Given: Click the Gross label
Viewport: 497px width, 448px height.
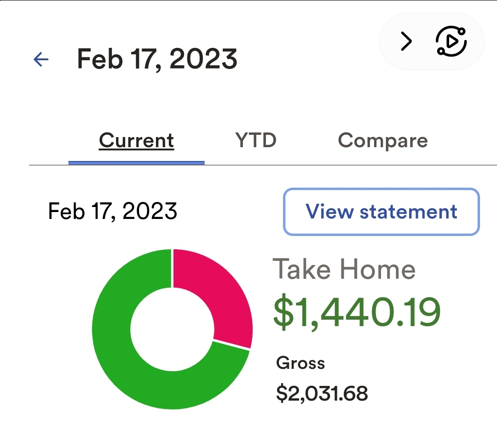Looking at the screenshot, I should (x=301, y=363).
